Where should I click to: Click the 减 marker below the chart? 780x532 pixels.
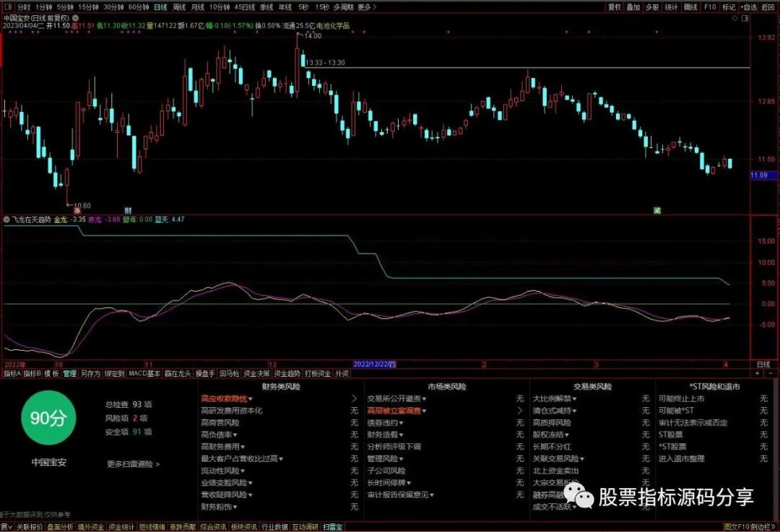point(657,211)
